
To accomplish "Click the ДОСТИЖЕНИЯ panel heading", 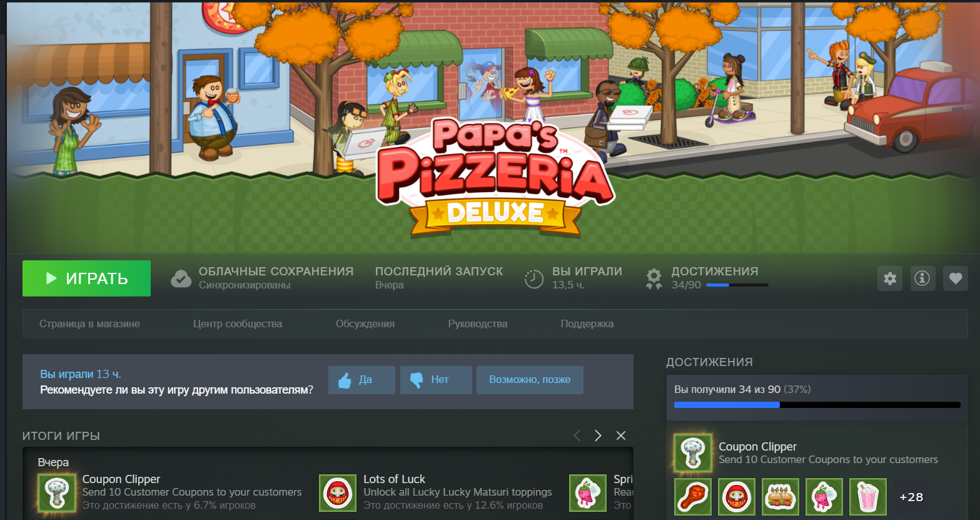I will [709, 362].
